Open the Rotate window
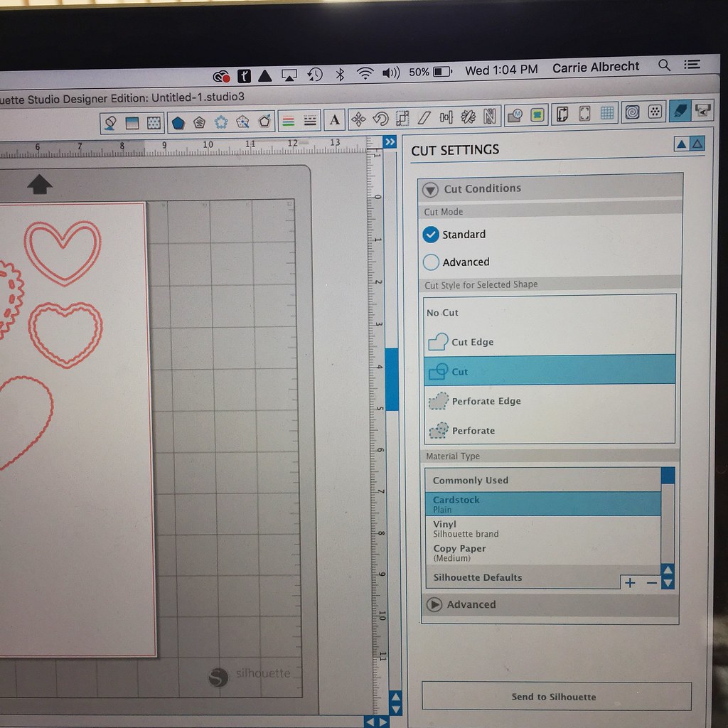This screenshot has width=728, height=728. [381, 119]
